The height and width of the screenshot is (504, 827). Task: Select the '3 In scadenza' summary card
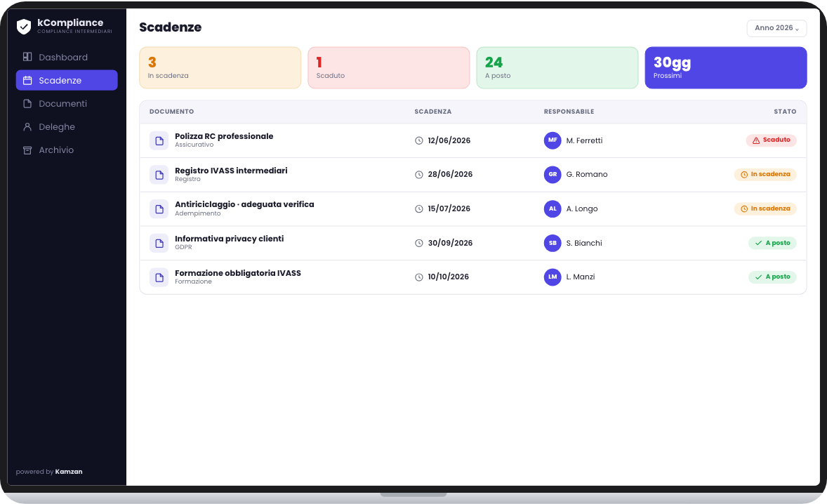220,67
